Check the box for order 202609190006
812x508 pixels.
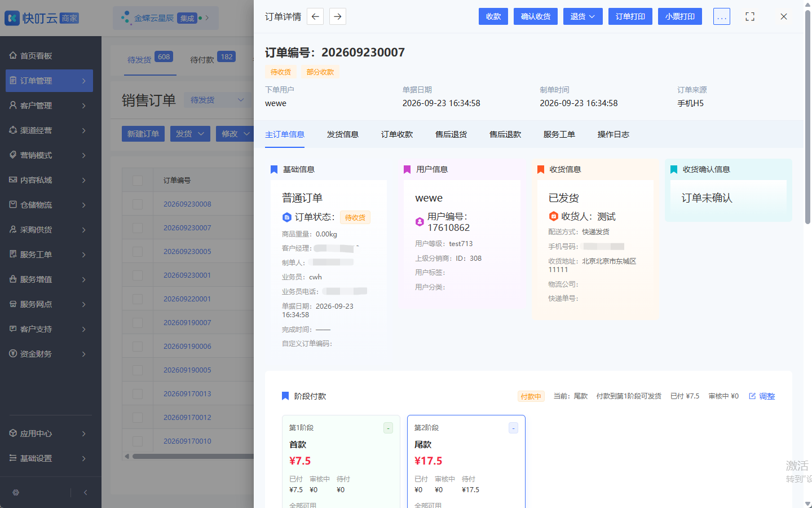pos(138,346)
